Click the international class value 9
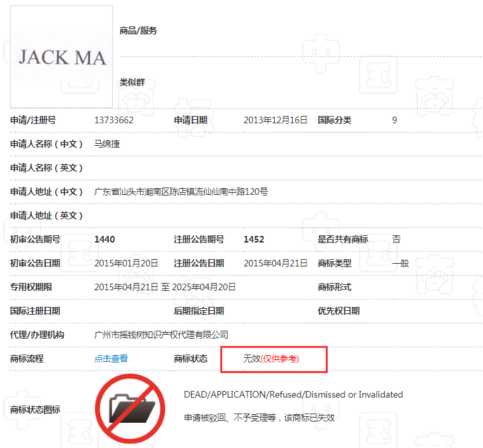 click(394, 120)
